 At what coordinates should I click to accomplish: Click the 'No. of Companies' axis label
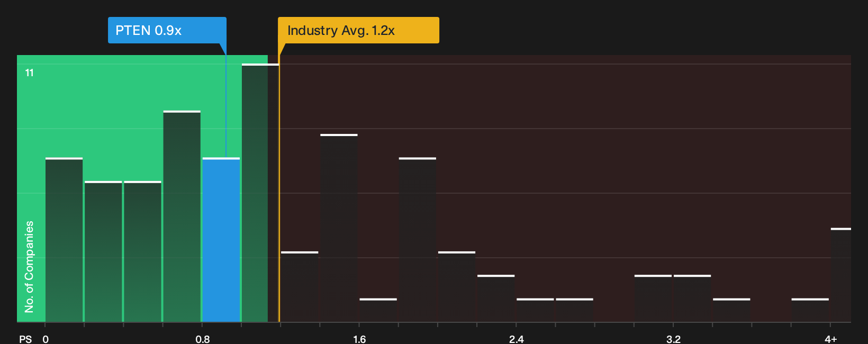pyautogui.click(x=29, y=267)
